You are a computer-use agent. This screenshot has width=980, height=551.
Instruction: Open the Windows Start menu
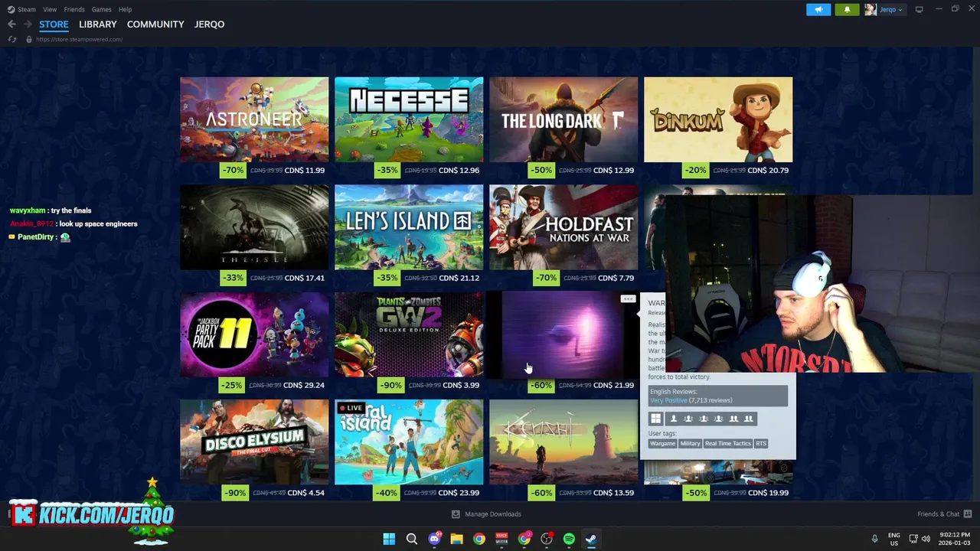[x=389, y=539]
